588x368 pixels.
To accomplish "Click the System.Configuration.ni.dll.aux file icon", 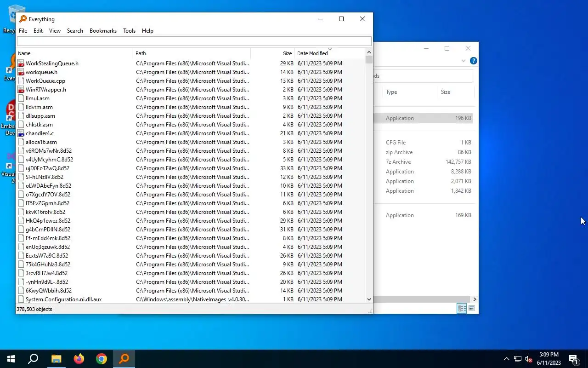I will coord(21,299).
